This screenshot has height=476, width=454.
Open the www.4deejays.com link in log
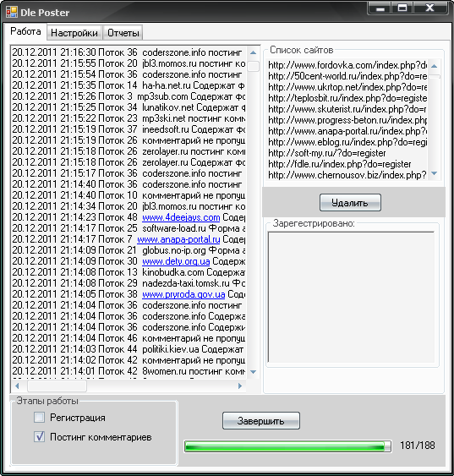coord(181,217)
